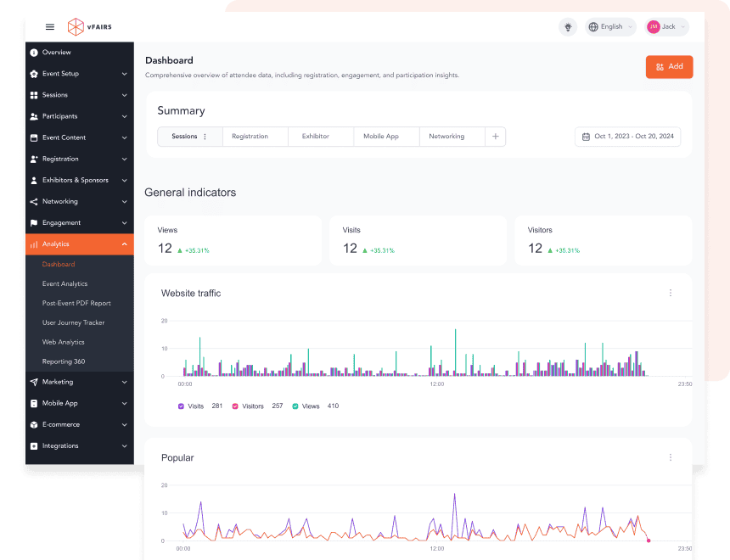This screenshot has width=730, height=560.
Task: Uncheck the Visits legend checkbox
Action: coord(181,406)
